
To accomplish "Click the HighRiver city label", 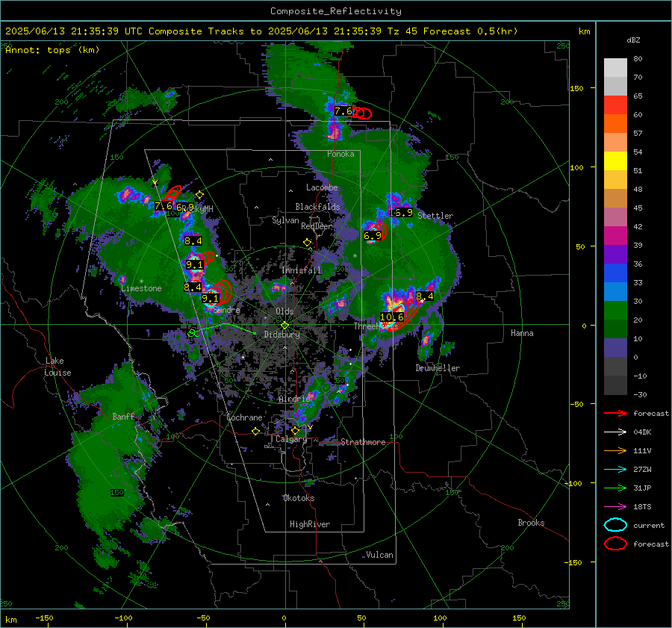I will pyautogui.click(x=310, y=525).
